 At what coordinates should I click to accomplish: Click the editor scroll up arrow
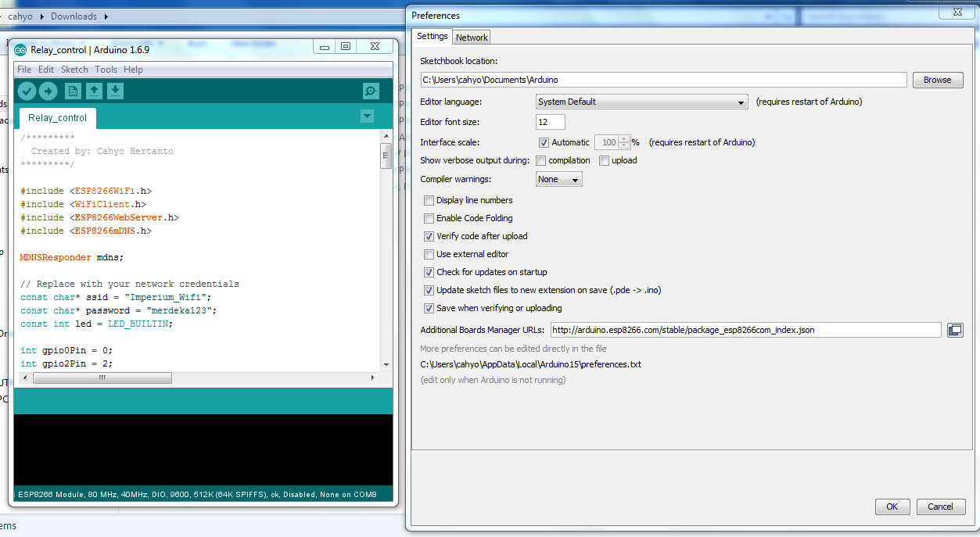point(386,136)
